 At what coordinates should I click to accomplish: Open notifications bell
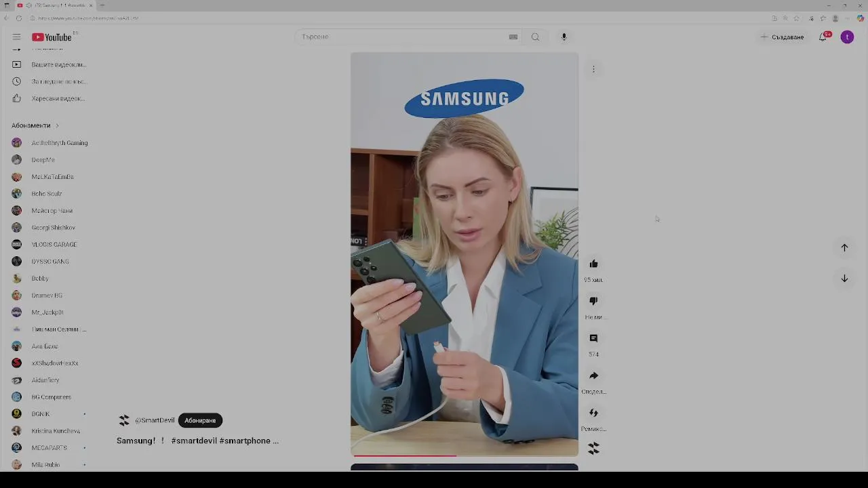[x=823, y=37]
